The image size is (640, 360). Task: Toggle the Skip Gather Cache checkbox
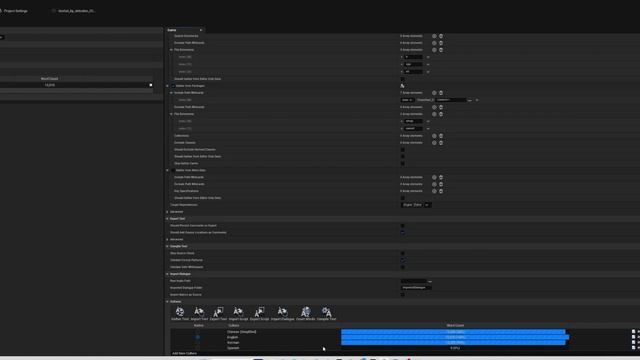(x=402, y=163)
